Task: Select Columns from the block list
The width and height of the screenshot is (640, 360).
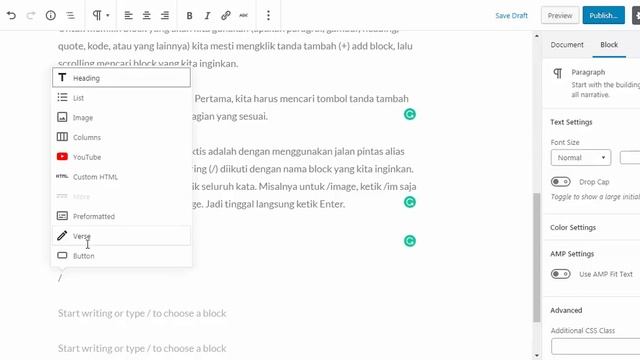Action: coord(121,137)
